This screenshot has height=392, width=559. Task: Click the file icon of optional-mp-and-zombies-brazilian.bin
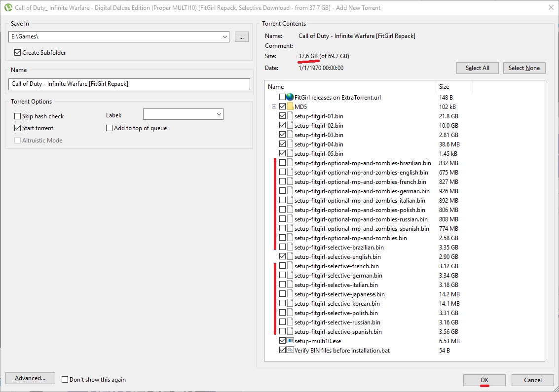click(290, 163)
